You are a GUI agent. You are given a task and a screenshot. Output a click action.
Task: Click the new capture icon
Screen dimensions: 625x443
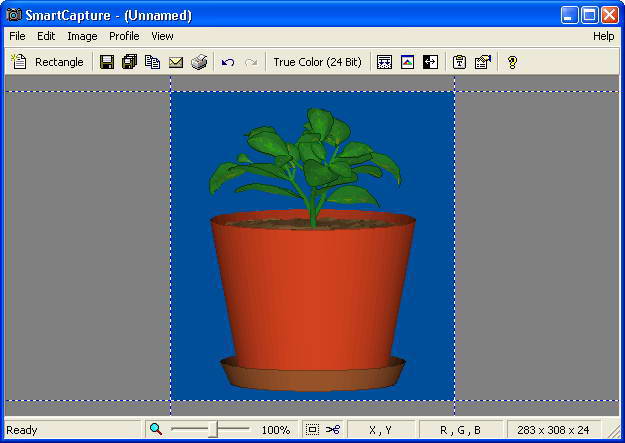point(19,62)
